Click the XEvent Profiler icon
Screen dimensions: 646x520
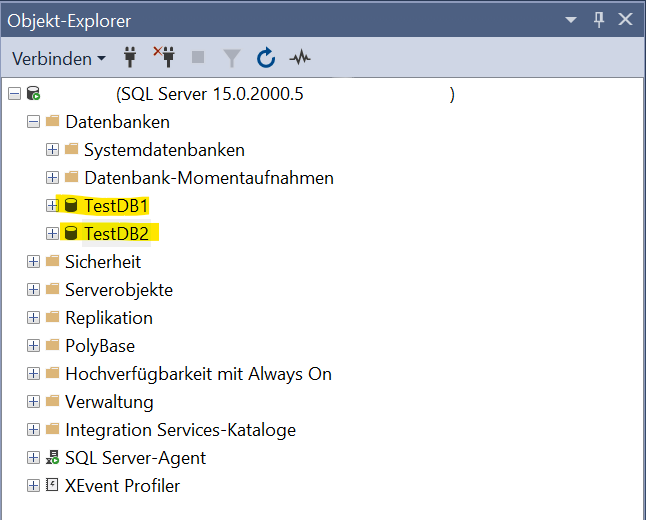pyautogui.click(x=53, y=486)
